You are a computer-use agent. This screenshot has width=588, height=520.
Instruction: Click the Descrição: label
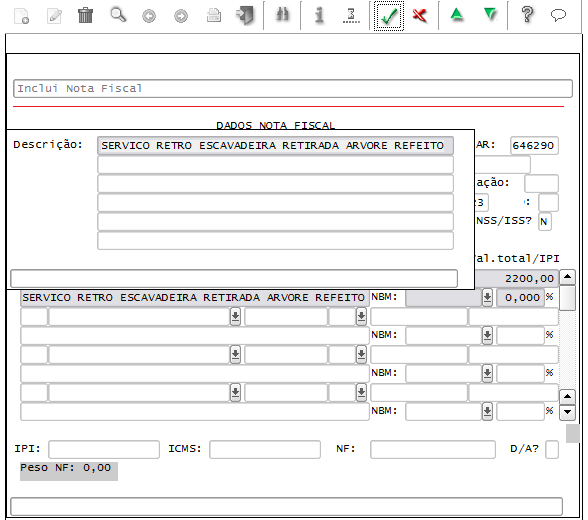pos(48,145)
